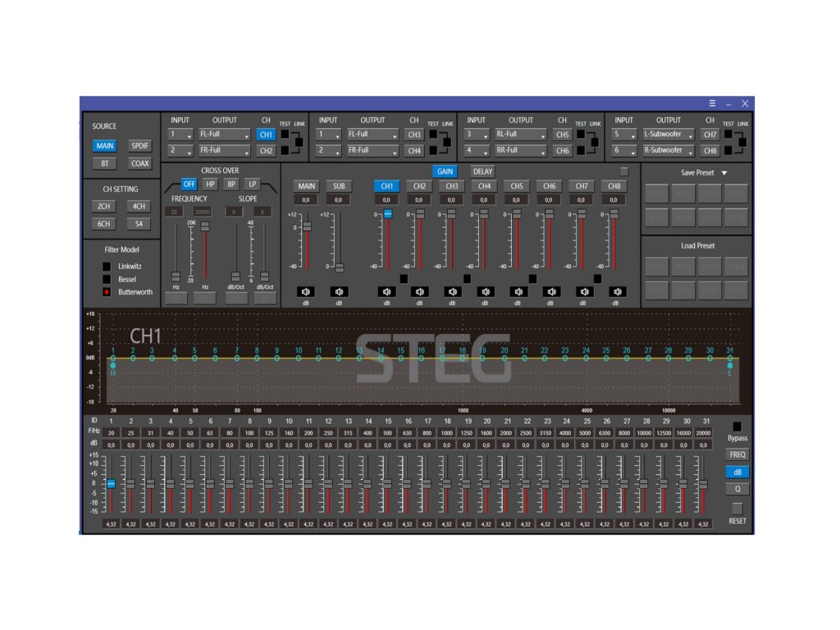This screenshot has height=630, width=840.
Task: Click the band 1 Q value 4,32 field
Action: [x=111, y=524]
